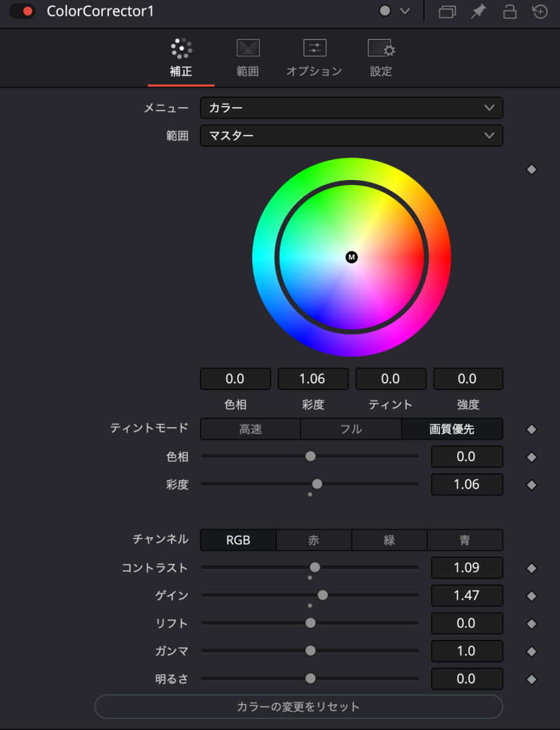Click the 色相 slider value field
Viewport: 560px width, 730px height.
point(467,457)
